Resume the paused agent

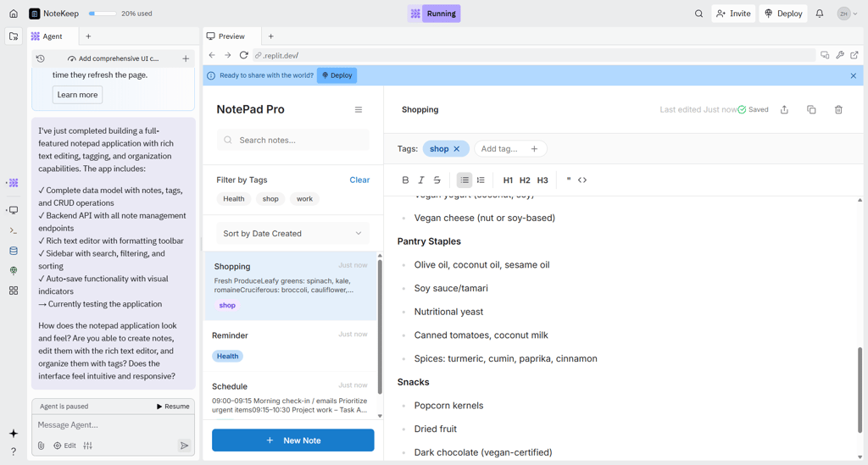coord(173,407)
